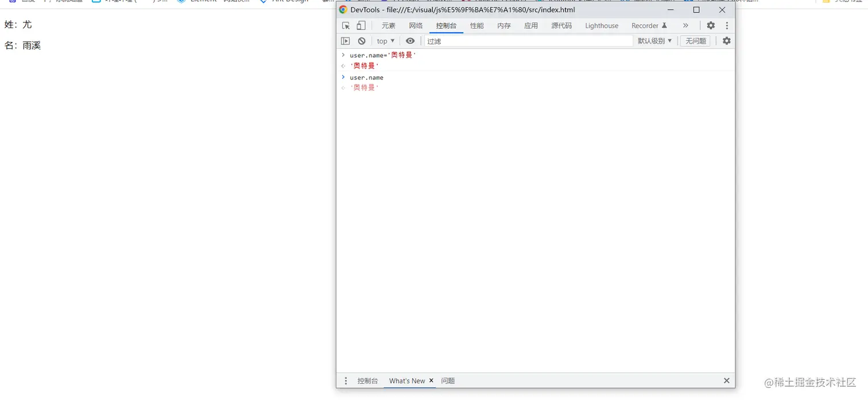This screenshot has width=868, height=400.
Task: Minimize the DevTools window
Action: click(671, 10)
